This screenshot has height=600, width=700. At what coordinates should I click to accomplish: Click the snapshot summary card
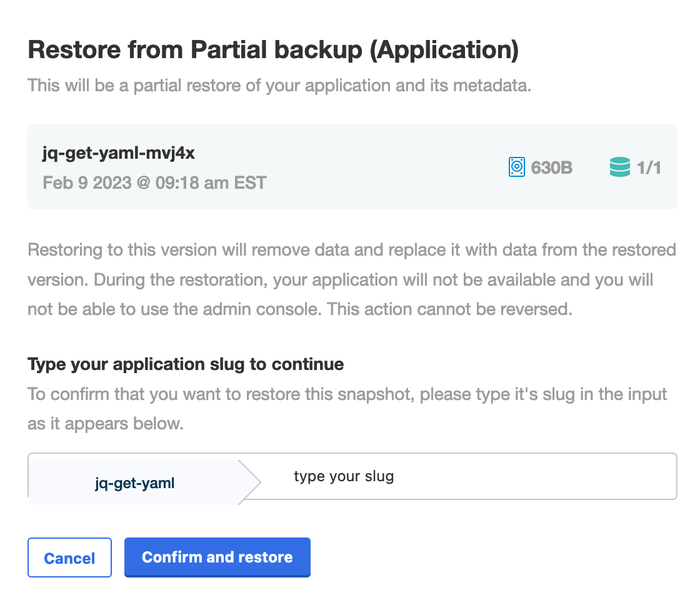coord(352,166)
